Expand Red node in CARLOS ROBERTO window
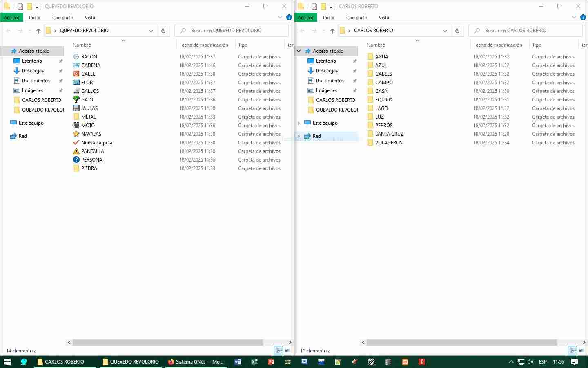The width and height of the screenshot is (588, 368). pos(299,136)
